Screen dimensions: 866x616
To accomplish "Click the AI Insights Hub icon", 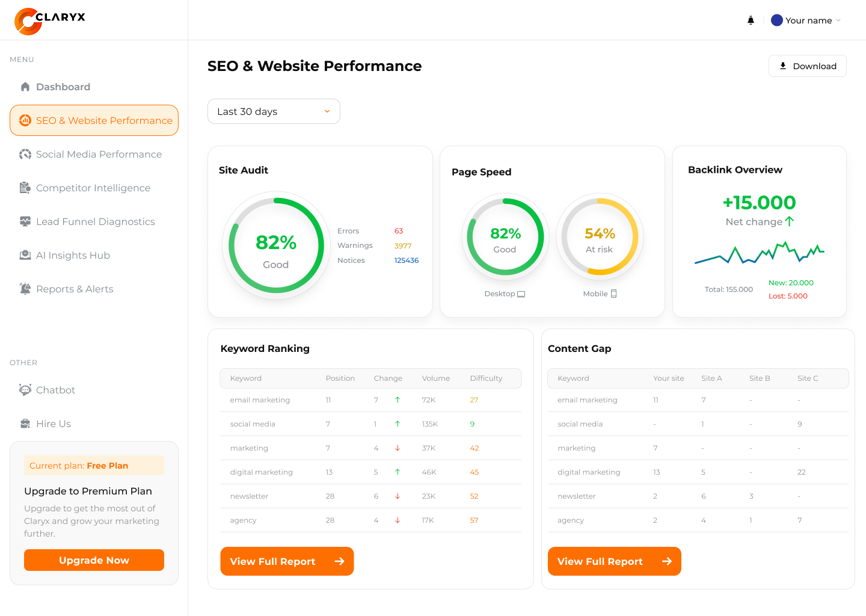I will click(x=25, y=255).
